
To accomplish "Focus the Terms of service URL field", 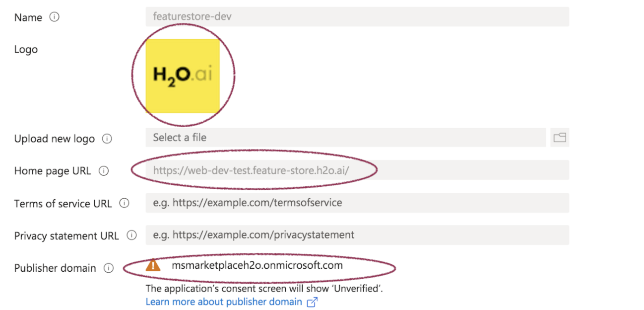I will click(357, 203).
